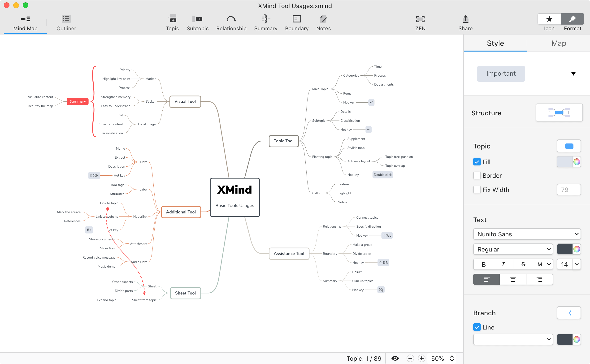Screen dimensions: 590x364
Task: Click the Share button icon
Action: point(465,18)
